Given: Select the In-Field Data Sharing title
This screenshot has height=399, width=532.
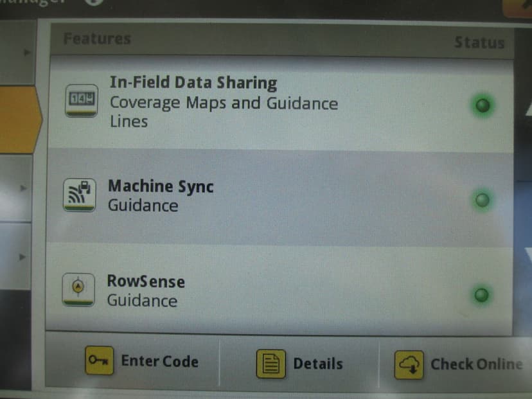Looking at the screenshot, I should pos(193,83).
